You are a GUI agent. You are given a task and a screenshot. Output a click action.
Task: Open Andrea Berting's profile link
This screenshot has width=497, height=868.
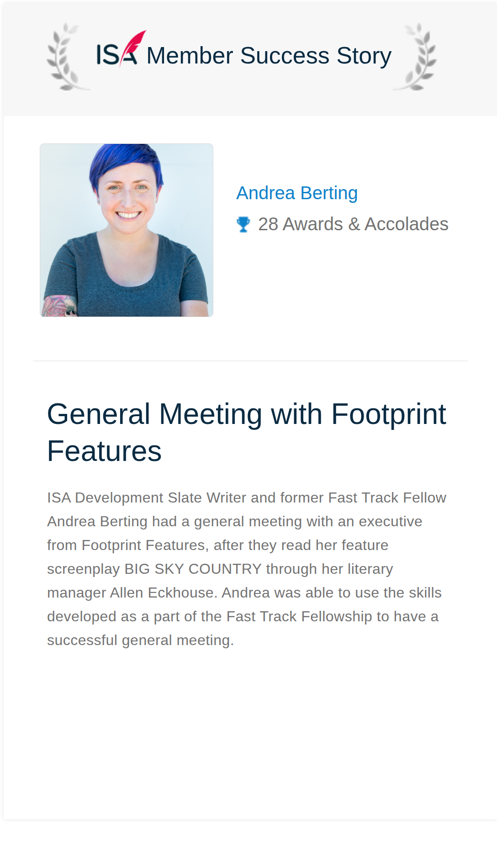coord(297,193)
